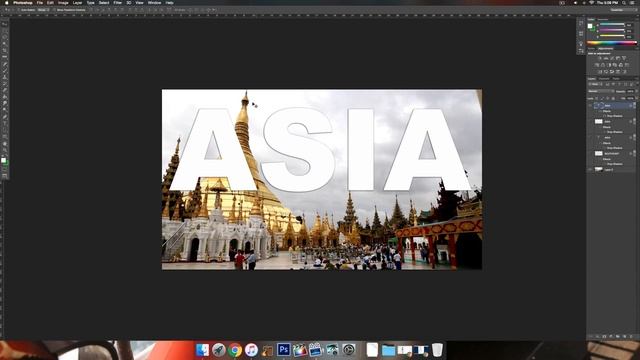The image size is (640, 360).
Task: Toggle Show Transform Controls checkbox
Action: [x=54, y=10]
